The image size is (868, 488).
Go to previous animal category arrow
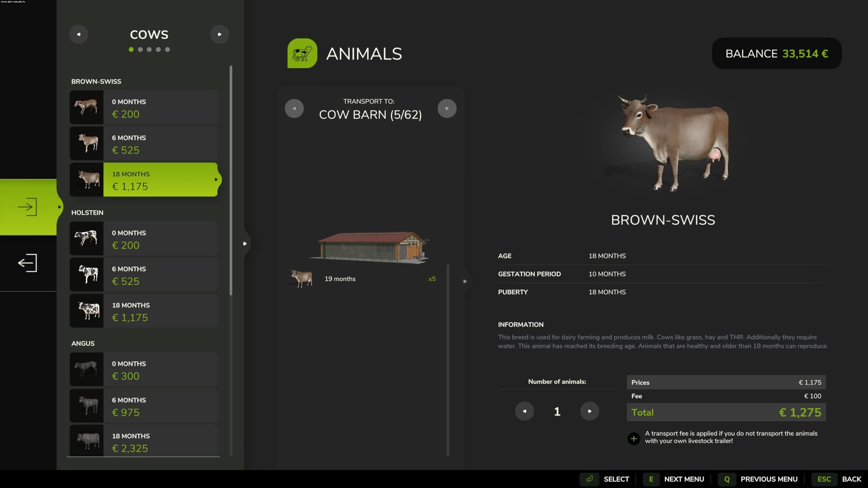[x=79, y=34]
